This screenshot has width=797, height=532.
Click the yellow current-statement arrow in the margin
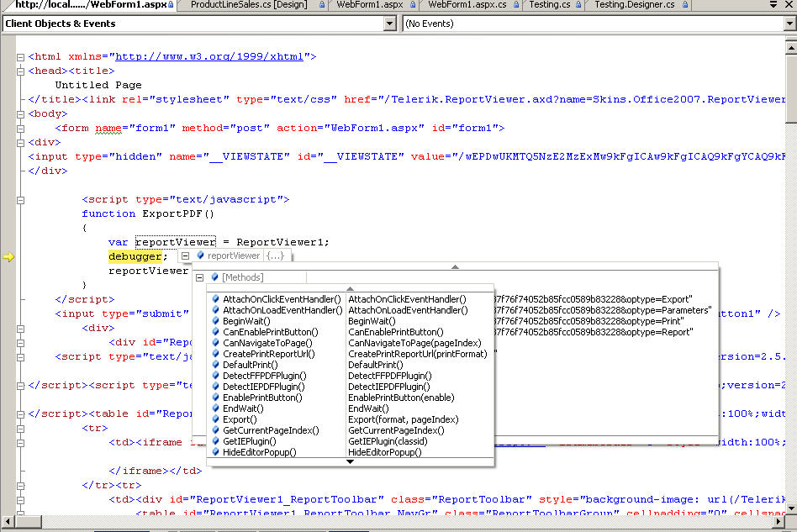pyautogui.click(x=8, y=256)
